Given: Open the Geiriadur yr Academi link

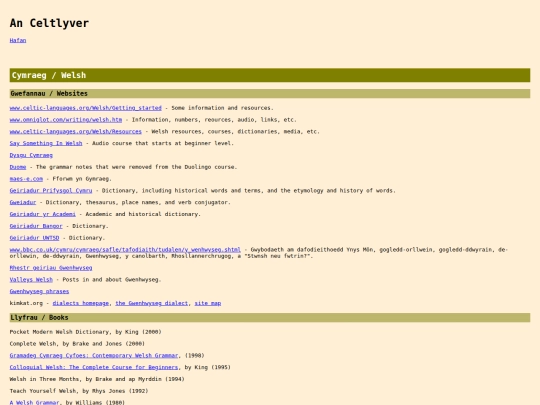Looking at the screenshot, I should point(43,214).
